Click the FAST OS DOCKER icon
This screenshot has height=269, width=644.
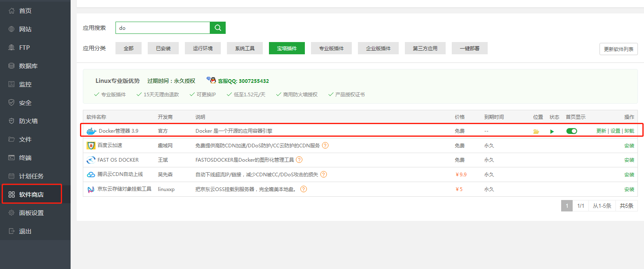click(91, 160)
